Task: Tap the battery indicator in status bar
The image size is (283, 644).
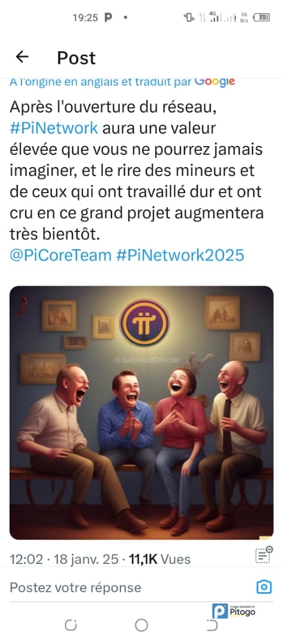Action: coord(262,17)
